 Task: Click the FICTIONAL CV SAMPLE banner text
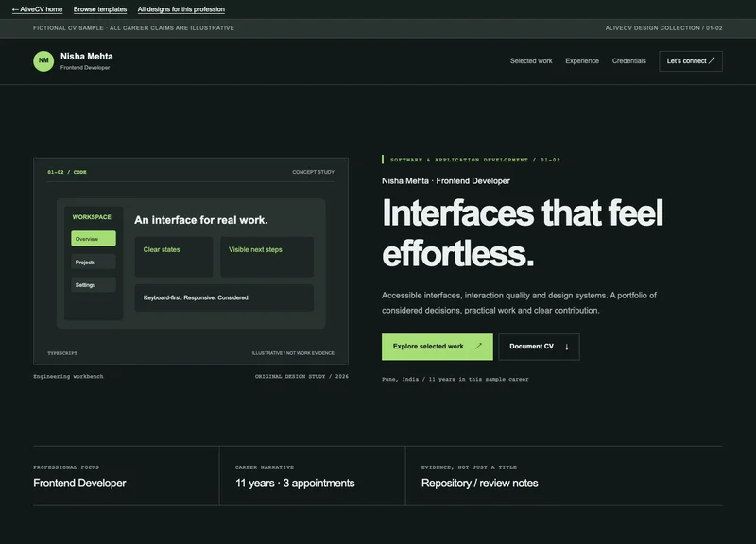point(133,28)
